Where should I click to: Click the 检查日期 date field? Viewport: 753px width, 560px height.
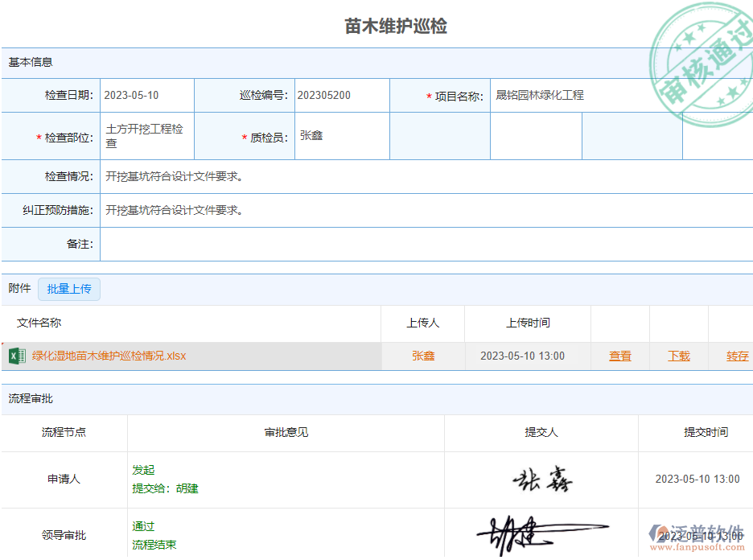coord(146,96)
